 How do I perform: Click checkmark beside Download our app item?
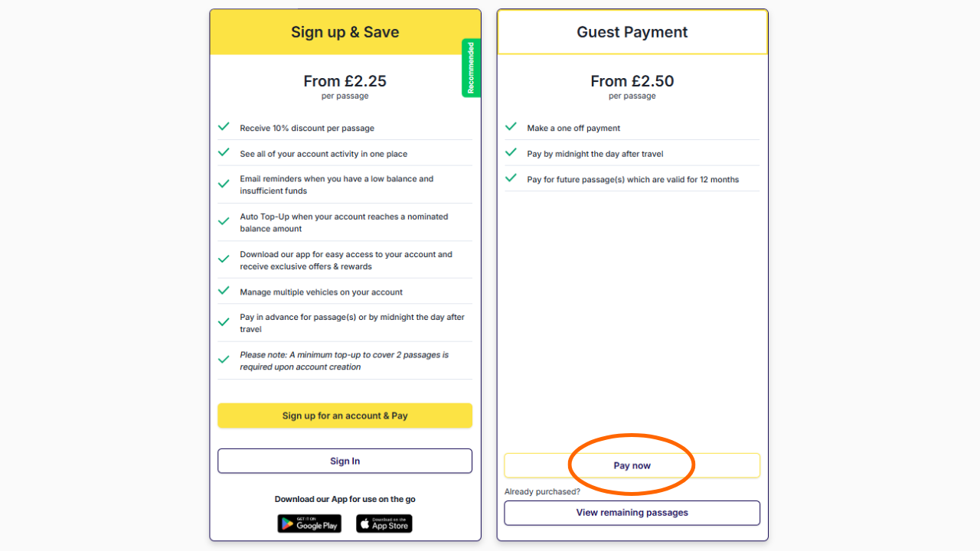(x=224, y=259)
